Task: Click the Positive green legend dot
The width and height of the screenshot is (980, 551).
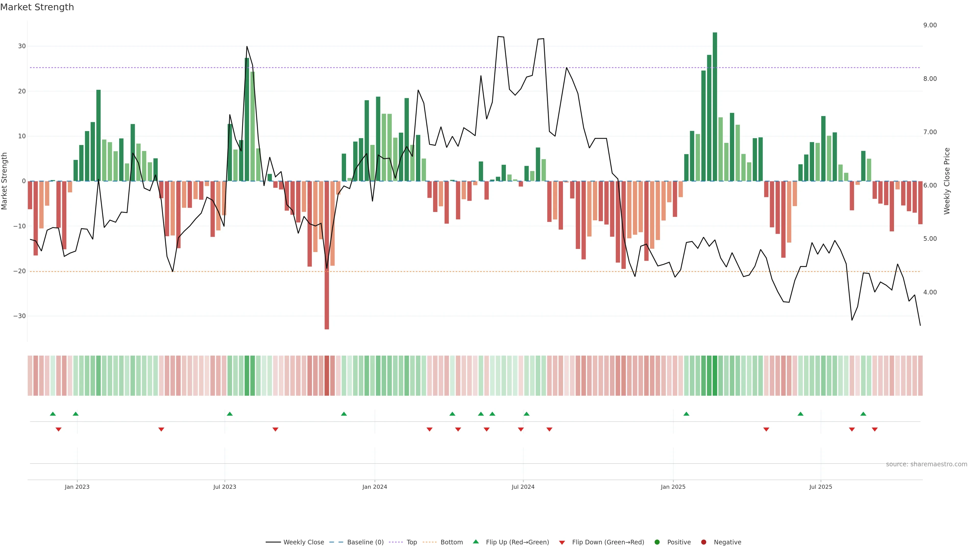Action: coord(657,542)
